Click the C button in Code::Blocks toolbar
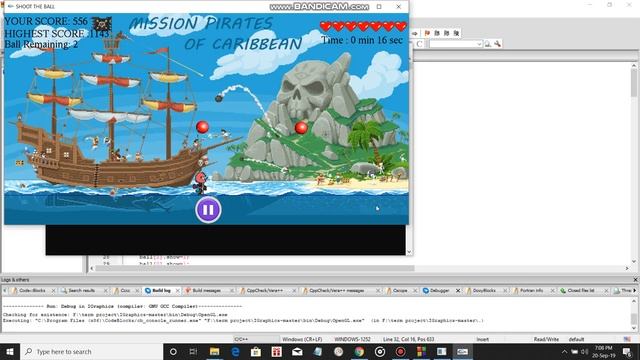The image size is (640, 360). click(x=419, y=44)
